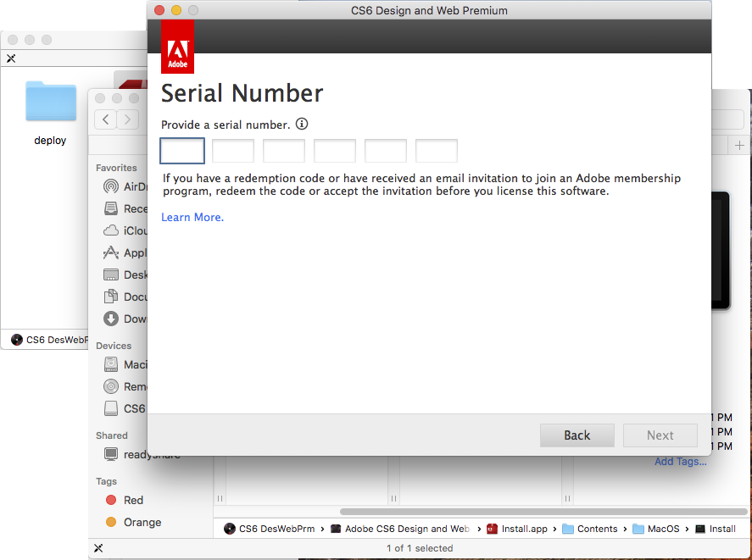Click CS6 DesWebPrm in back window path bar

(x=50, y=340)
